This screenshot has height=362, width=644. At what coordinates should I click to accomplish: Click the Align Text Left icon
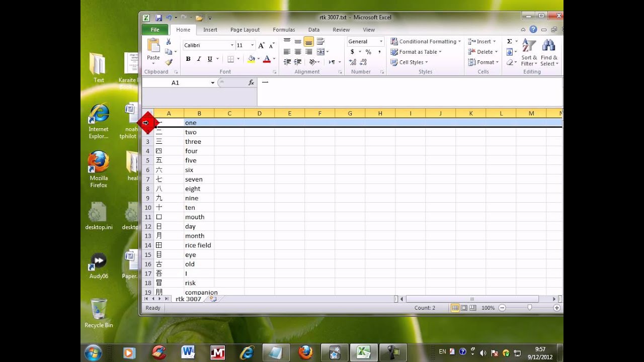tap(287, 52)
